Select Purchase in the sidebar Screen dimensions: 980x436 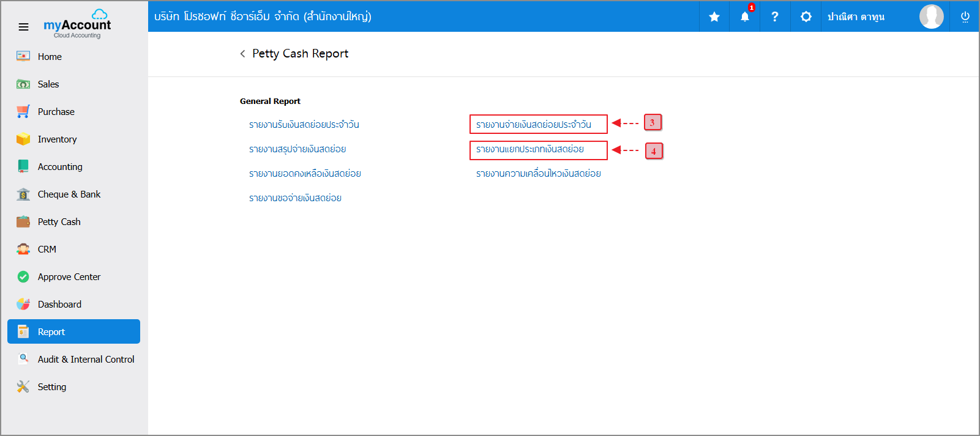56,112
